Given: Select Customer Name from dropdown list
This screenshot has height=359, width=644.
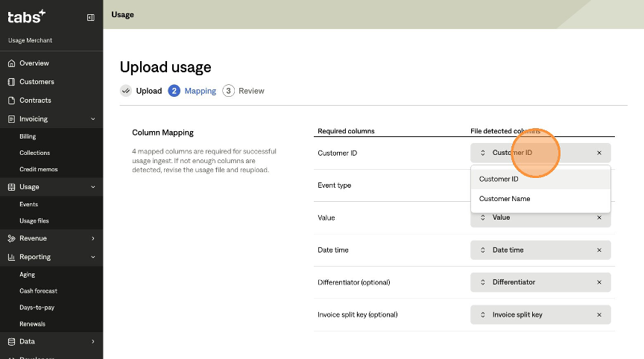Looking at the screenshot, I should 505,199.
